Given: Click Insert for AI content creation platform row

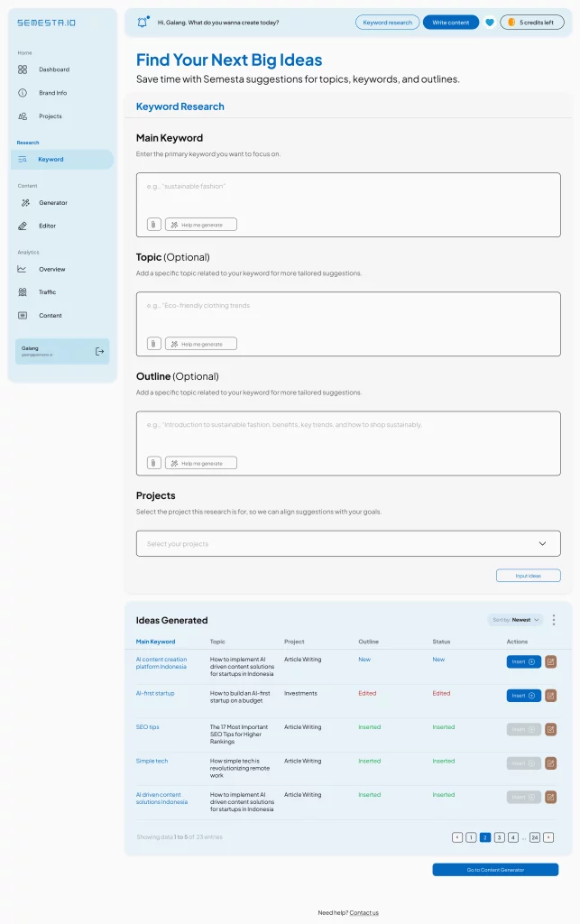Looking at the screenshot, I should coord(523,661).
